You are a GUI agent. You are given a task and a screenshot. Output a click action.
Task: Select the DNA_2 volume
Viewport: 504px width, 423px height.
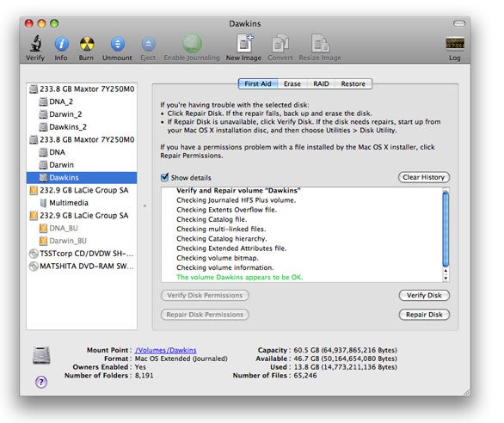click(82, 101)
